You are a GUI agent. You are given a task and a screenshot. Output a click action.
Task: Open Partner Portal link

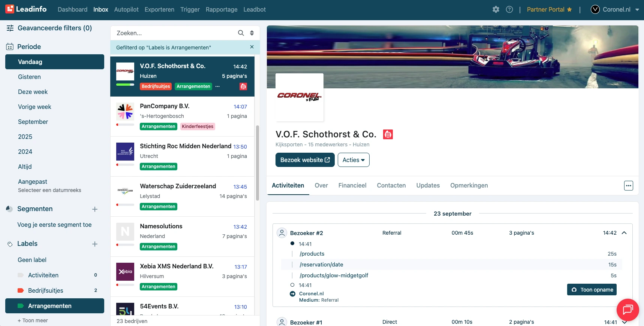[x=545, y=9]
